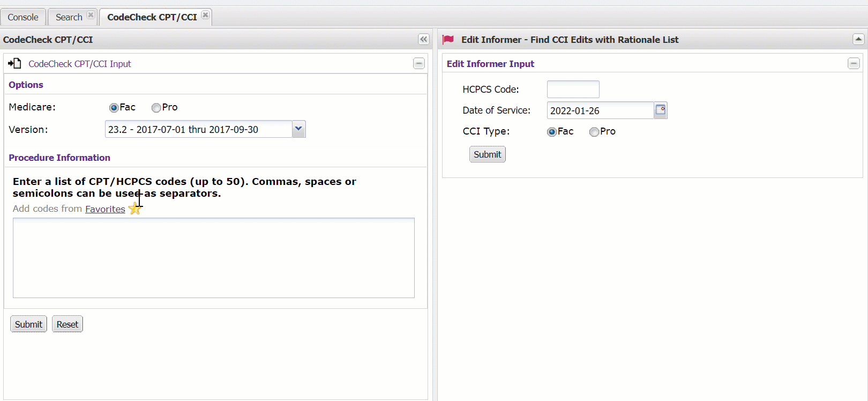868x401 pixels.
Task: Click the Favorites star icon
Action: pyautogui.click(x=134, y=209)
